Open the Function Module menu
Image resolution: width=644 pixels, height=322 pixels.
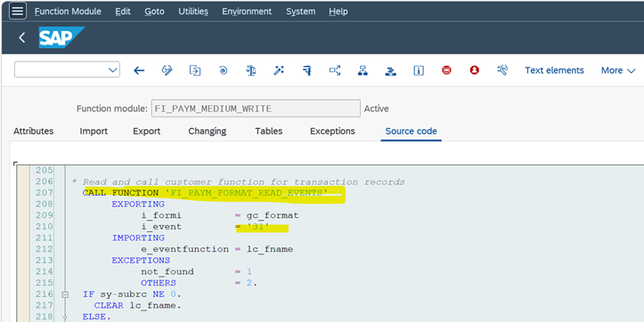tap(68, 12)
